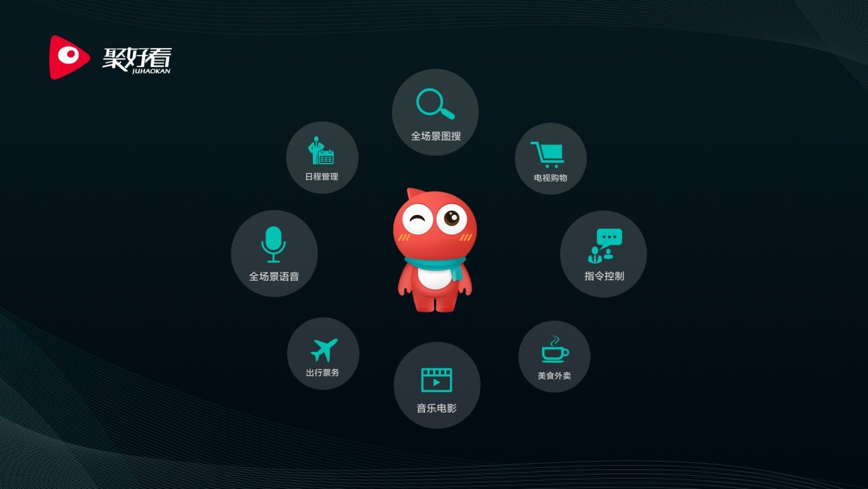Choose the 出行票务 text label
Viewport: 868px width, 489px height.
[x=322, y=373]
